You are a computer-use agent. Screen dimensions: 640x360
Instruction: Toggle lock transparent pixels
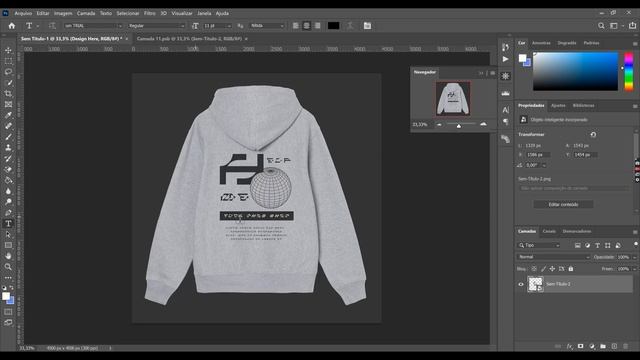pyautogui.click(x=534, y=269)
